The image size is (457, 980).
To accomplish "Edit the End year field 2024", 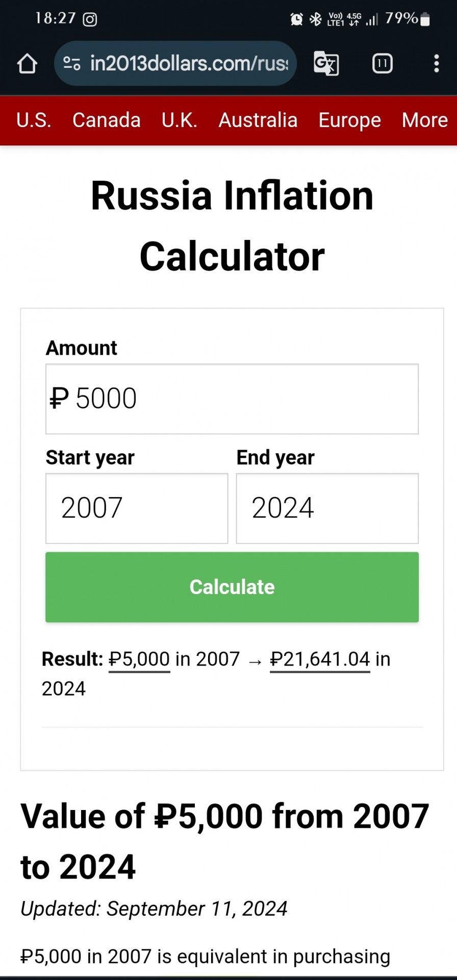I will (327, 508).
